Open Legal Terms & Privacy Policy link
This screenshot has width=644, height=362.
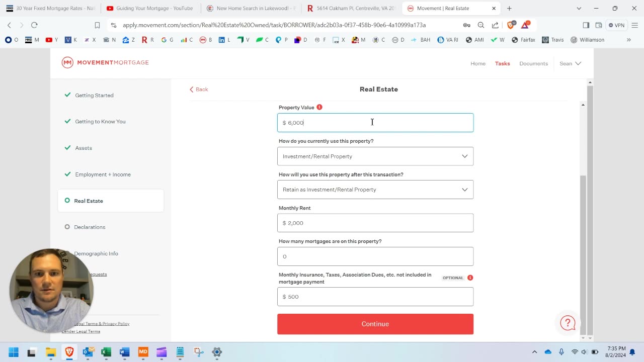tap(101, 324)
